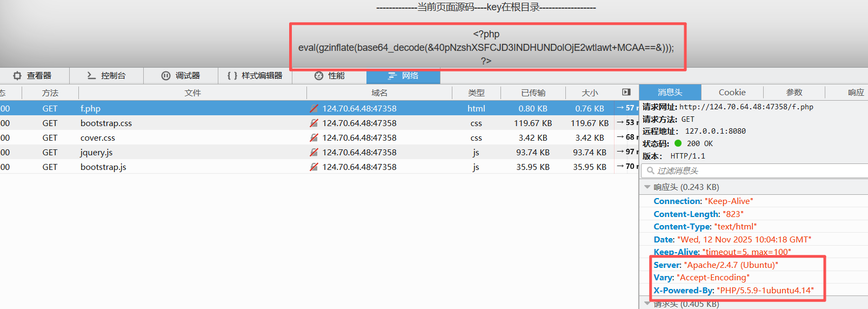Sort requests by 大小 size column
Image resolution: width=868 pixels, height=309 pixels.
pos(590,93)
